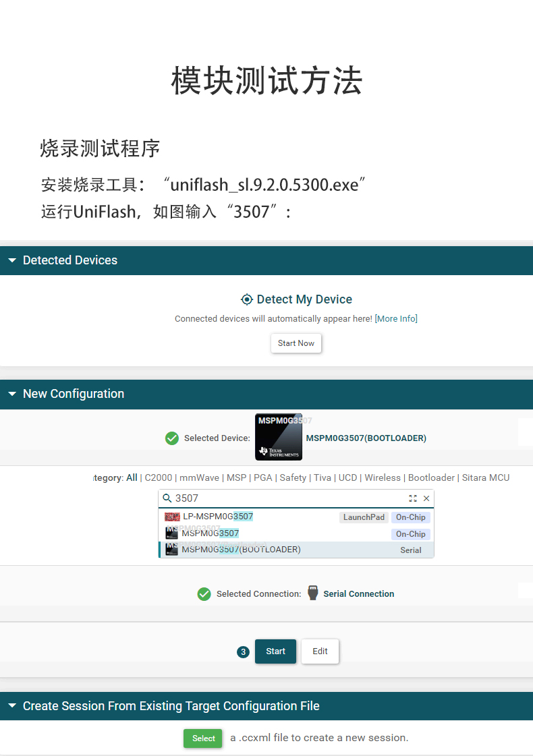533x756 pixels.
Task: Filter by C2000 category
Action: coord(159,477)
